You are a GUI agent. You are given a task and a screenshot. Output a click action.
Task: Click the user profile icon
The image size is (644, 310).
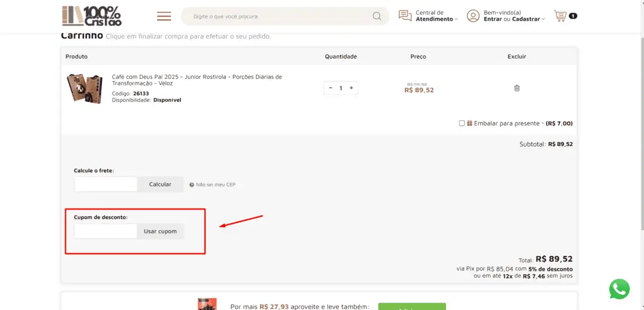[x=473, y=16]
